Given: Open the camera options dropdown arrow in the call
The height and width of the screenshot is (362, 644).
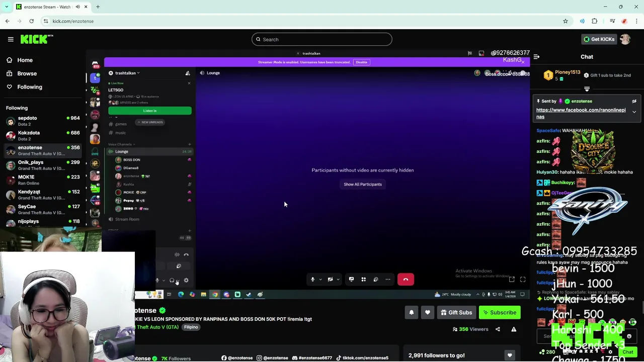Looking at the screenshot, I should (338, 280).
